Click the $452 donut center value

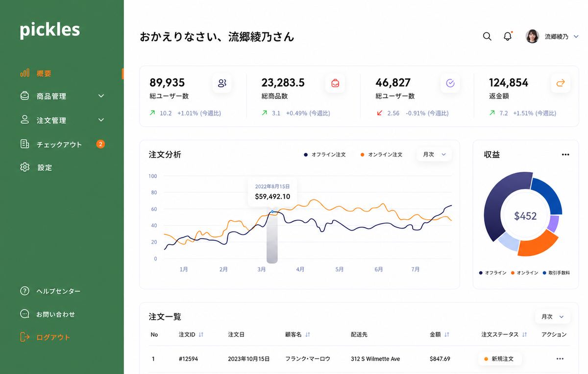coord(525,216)
